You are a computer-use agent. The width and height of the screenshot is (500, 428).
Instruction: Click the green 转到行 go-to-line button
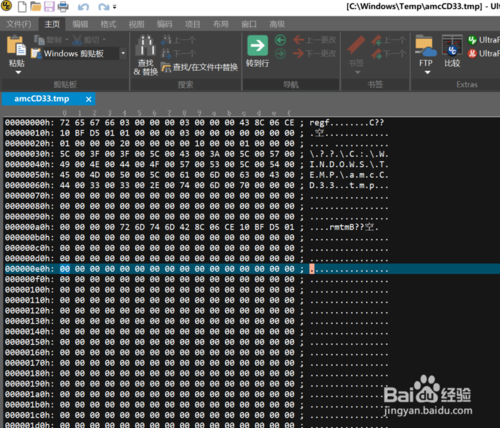pyautogui.click(x=257, y=51)
